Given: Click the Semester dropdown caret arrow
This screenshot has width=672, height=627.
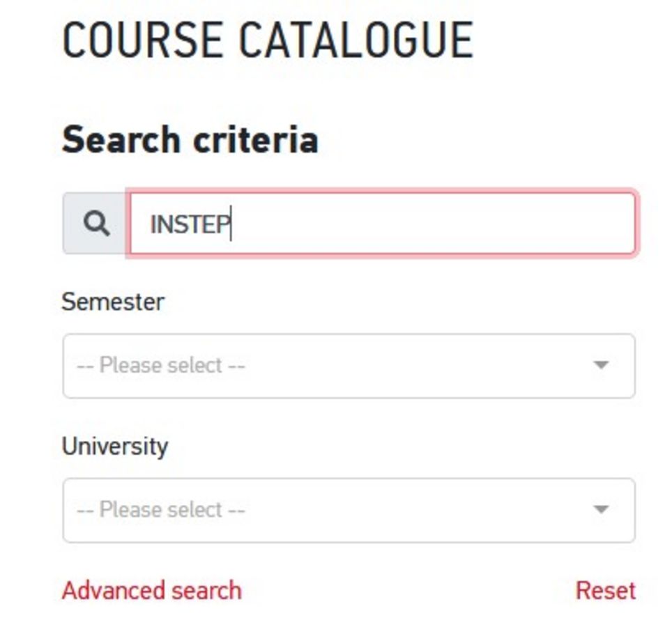Looking at the screenshot, I should [601, 365].
